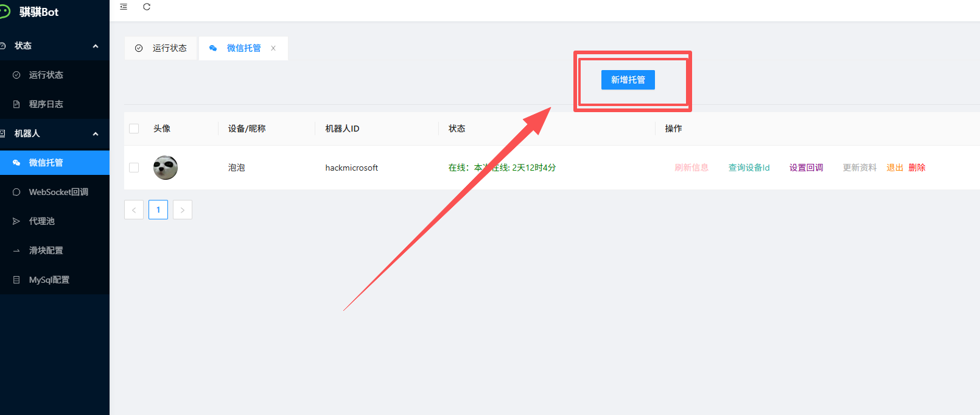The image size is (980, 415).
Task: Select 微信托管 in the sidebar menu
Action: pos(46,163)
